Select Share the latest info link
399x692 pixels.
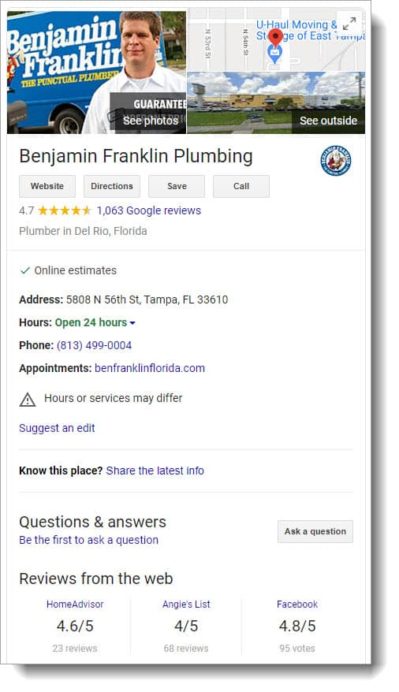pos(155,470)
